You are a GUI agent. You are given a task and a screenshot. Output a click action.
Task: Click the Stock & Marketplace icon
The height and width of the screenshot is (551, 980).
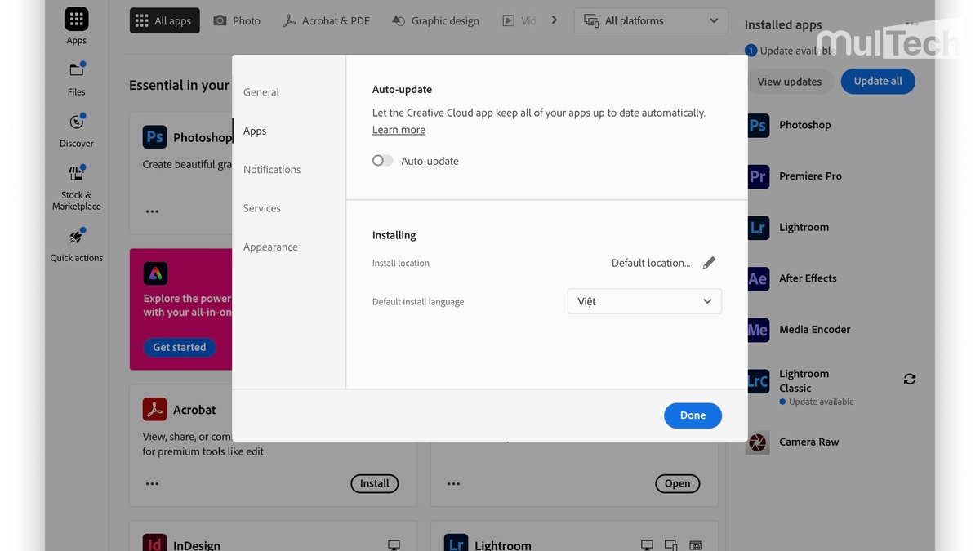76,173
